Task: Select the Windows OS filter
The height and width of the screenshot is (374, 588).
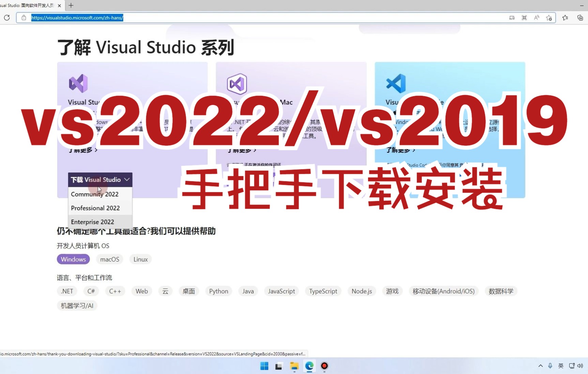Action: pyautogui.click(x=73, y=259)
